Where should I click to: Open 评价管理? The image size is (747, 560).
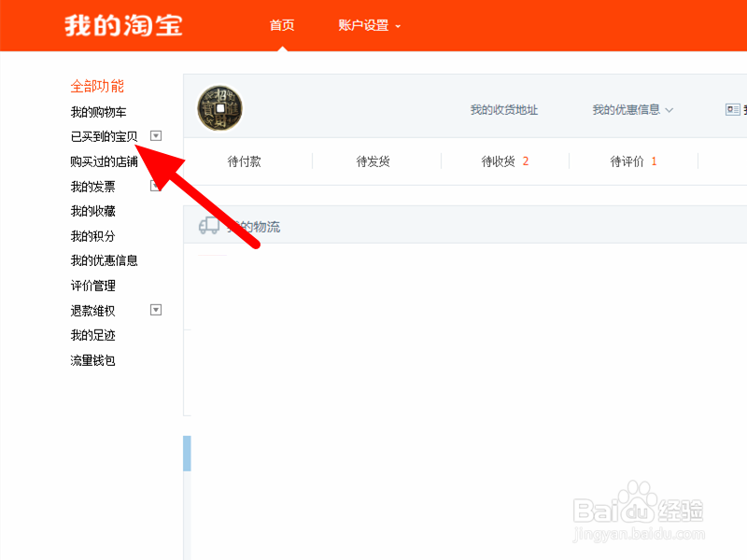92,286
